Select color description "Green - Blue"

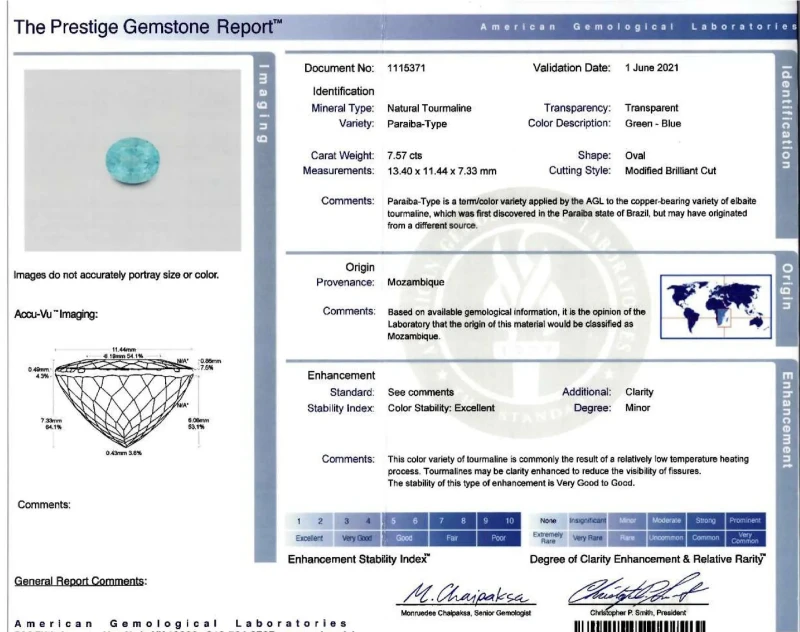coord(653,123)
